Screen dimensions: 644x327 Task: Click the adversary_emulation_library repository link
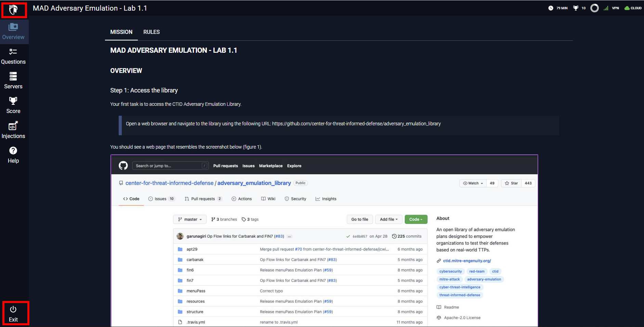coord(254,183)
